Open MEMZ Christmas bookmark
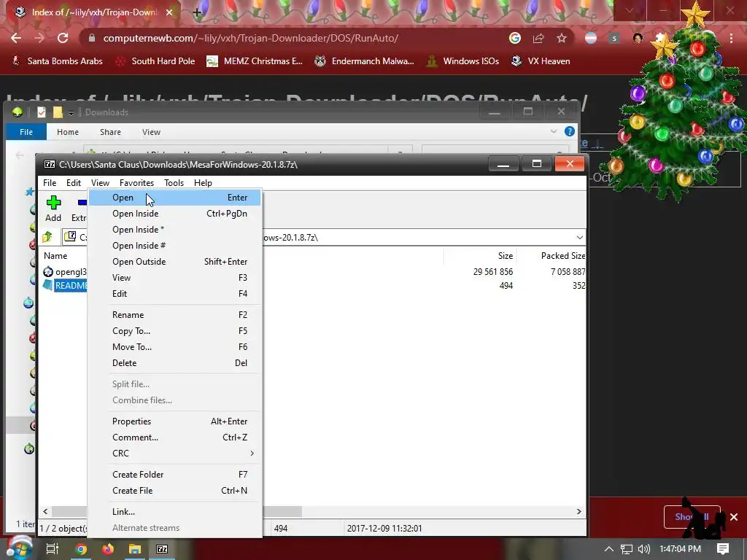 click(x=255, y=61)
